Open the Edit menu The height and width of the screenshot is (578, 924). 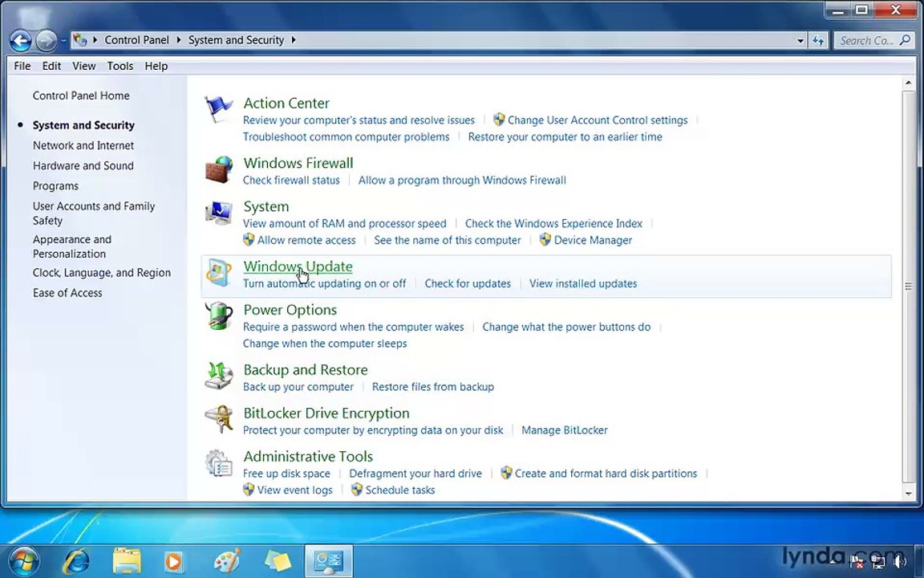tap(51, 66)
